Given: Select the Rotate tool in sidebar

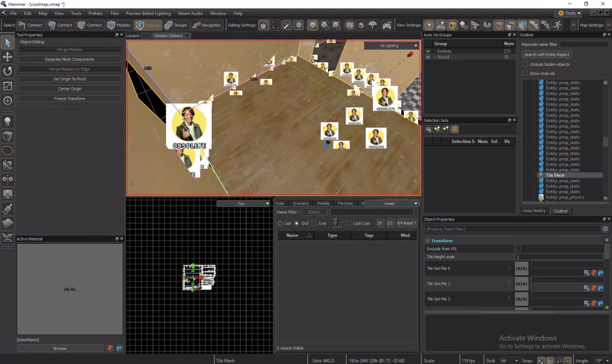Looking at the screenshot, I should click(8, 71).
